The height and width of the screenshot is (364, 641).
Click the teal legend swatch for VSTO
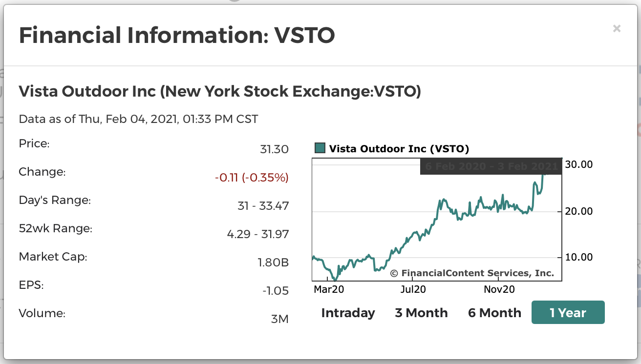(x=320, y=148)
